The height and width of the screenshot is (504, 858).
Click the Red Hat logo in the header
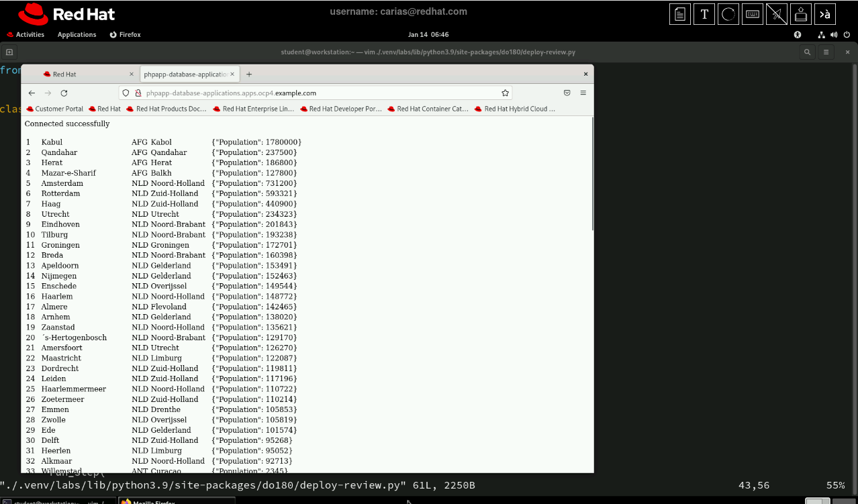coord(66,14)
